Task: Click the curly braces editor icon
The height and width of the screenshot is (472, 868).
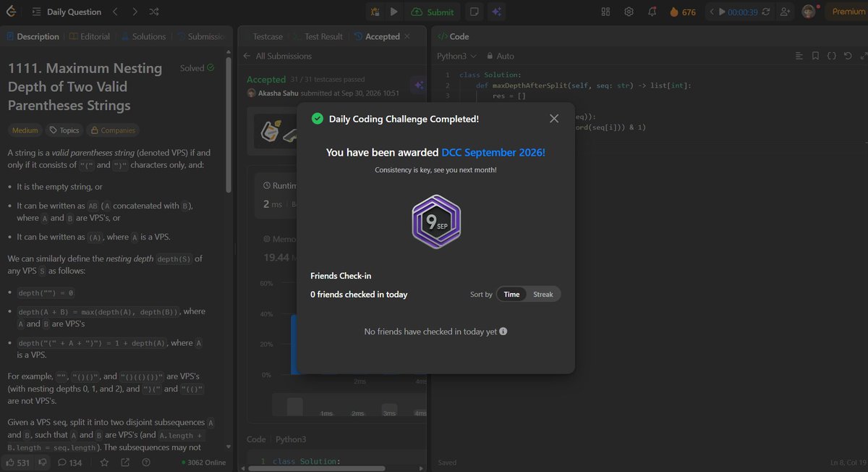Action: 832,56
